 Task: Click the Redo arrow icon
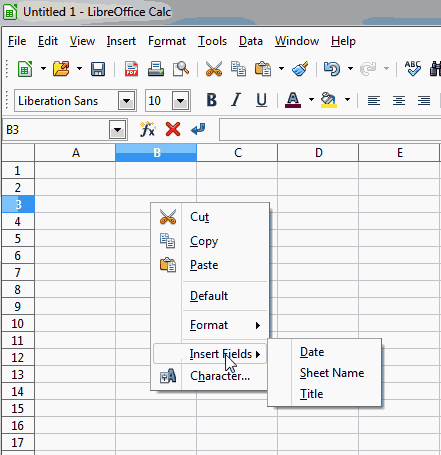tap(368, 69)
